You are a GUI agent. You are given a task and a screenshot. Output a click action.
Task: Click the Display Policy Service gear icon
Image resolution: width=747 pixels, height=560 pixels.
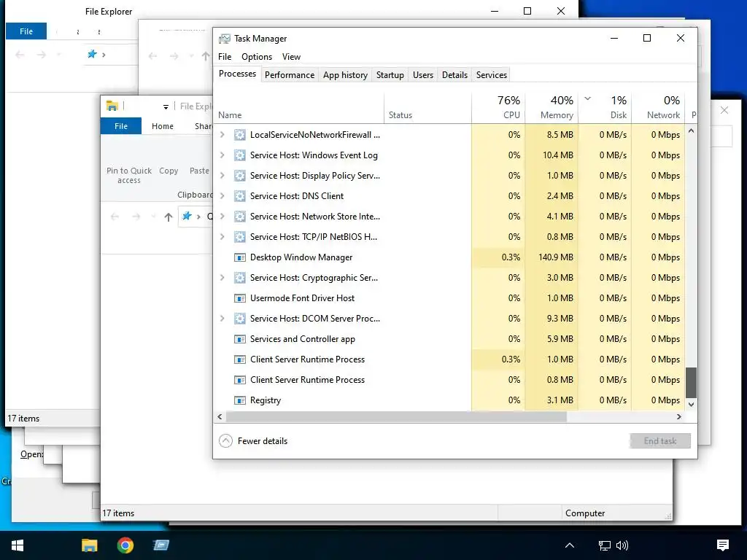click(239, 176)
